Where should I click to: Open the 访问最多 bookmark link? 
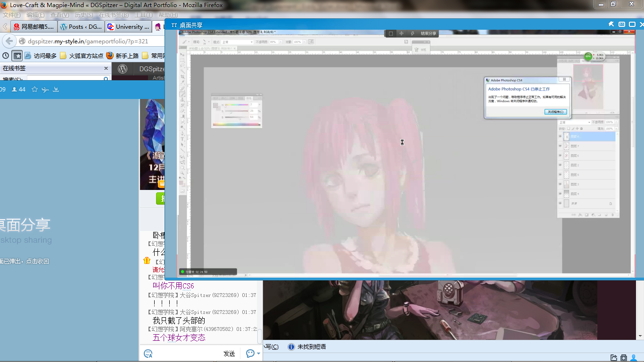click(41, 56)
